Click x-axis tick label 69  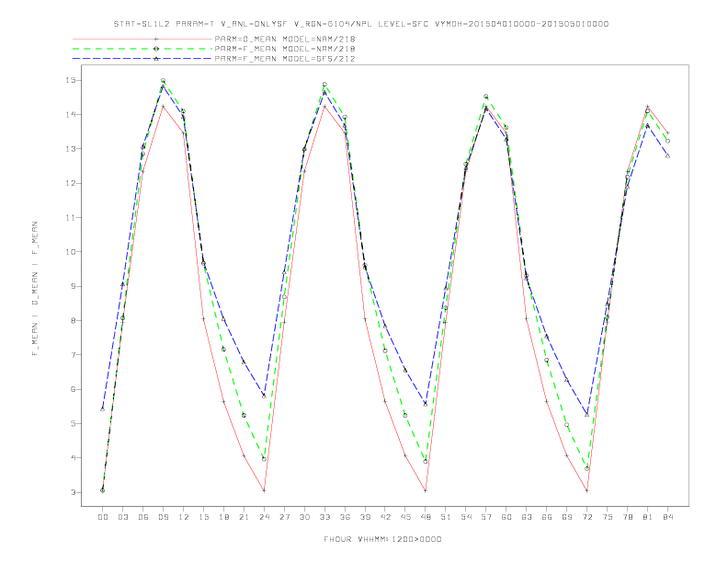pos(567,517)
